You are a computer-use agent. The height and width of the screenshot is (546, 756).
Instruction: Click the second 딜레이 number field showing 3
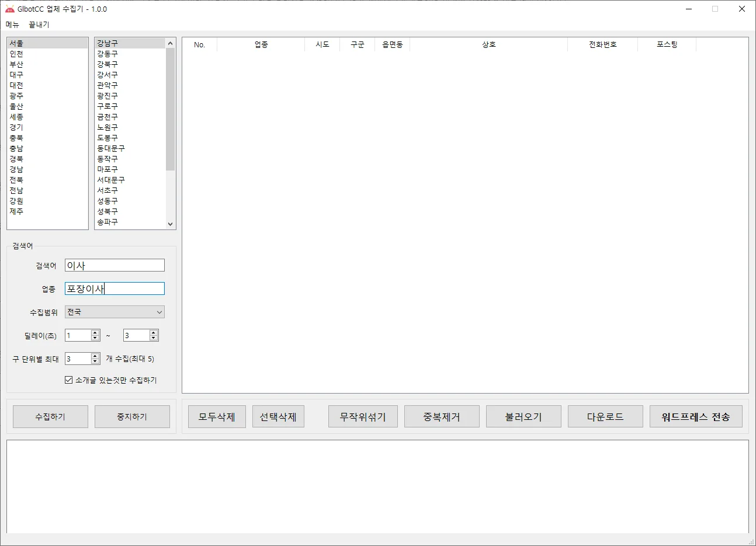pos(136,335)
